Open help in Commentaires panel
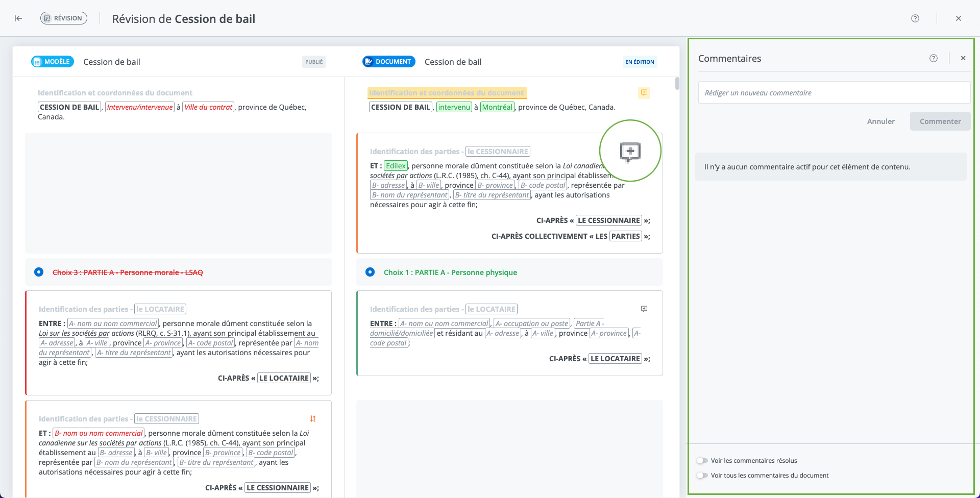 pos(934,58)
